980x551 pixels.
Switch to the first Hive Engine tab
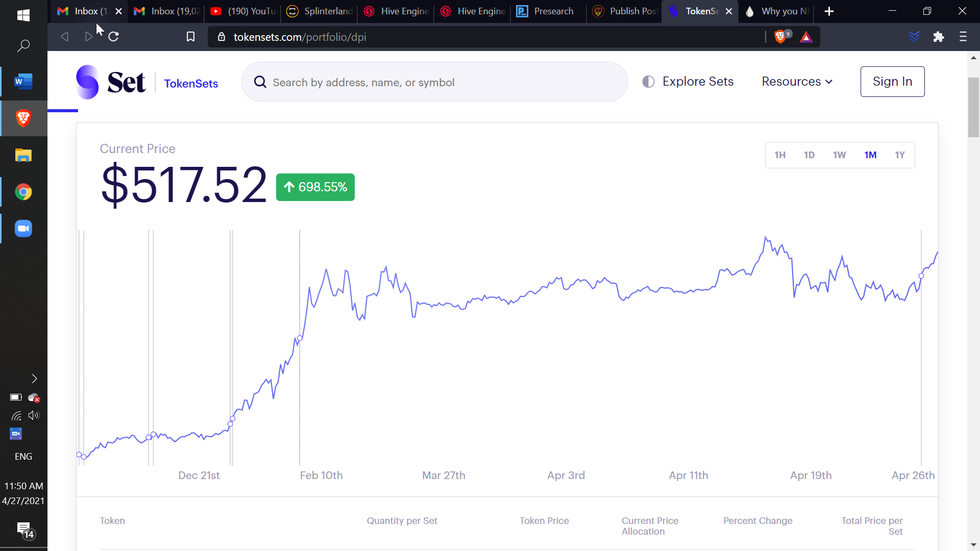point(396,11)
